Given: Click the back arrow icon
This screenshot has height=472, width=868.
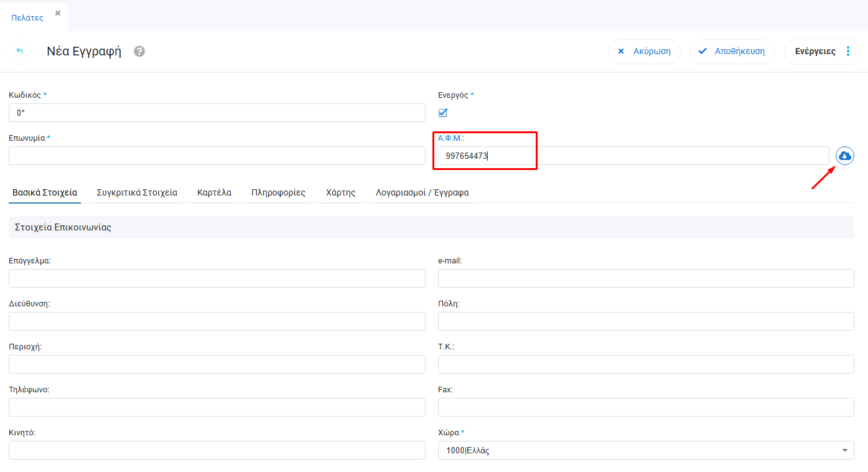Looking at the screenshot, I should point(19,52).
